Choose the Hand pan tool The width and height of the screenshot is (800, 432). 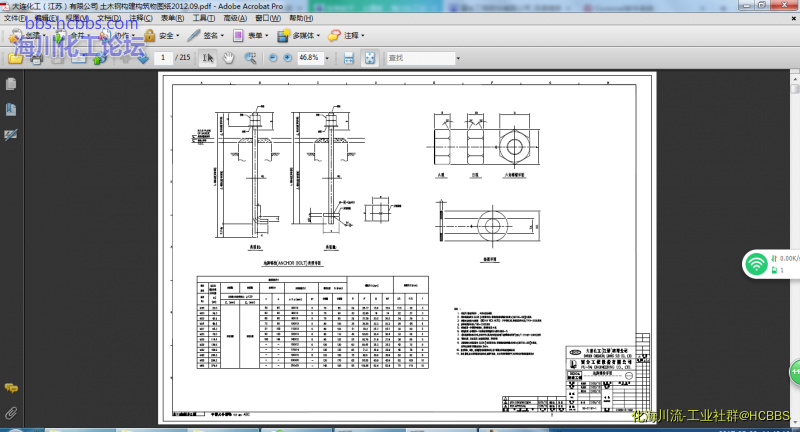coord(229,58)
